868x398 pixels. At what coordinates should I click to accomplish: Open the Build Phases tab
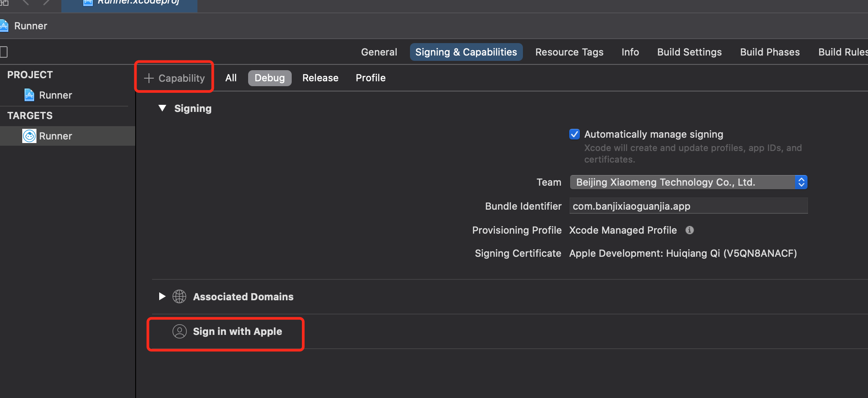coord(770,52)
